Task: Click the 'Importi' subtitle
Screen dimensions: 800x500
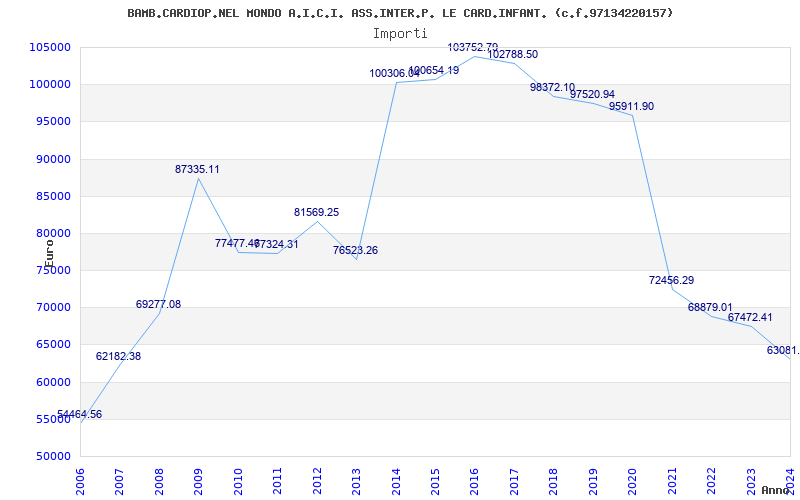Action: pyautogui.click(x=400, y=34)
